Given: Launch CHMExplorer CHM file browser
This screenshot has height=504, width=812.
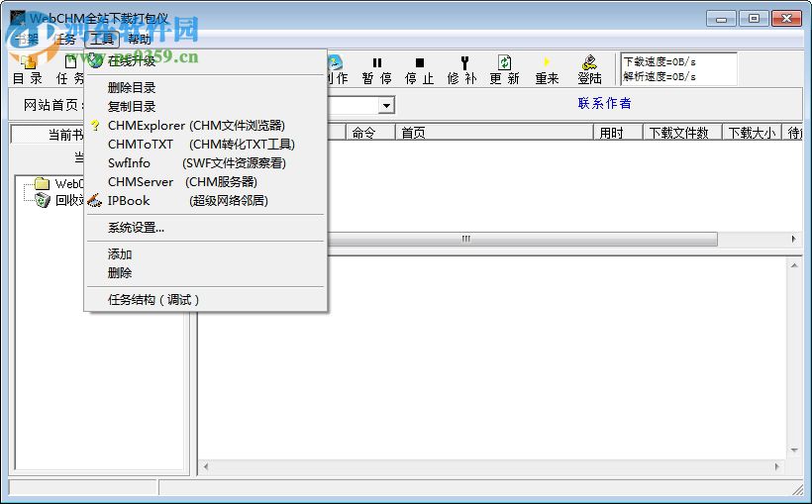Looking at the screenshot, I should (206, 126).
